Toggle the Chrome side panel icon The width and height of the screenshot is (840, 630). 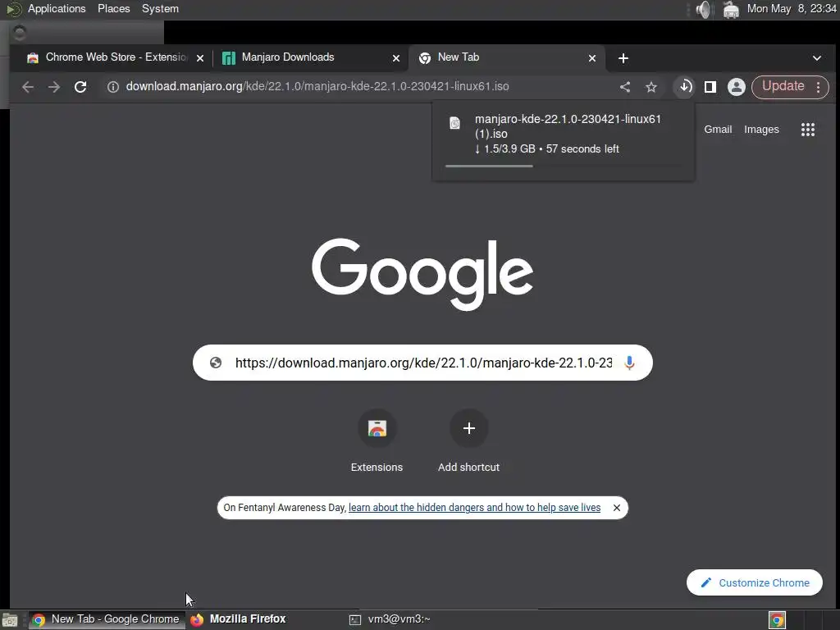click(x=710, y=87)
